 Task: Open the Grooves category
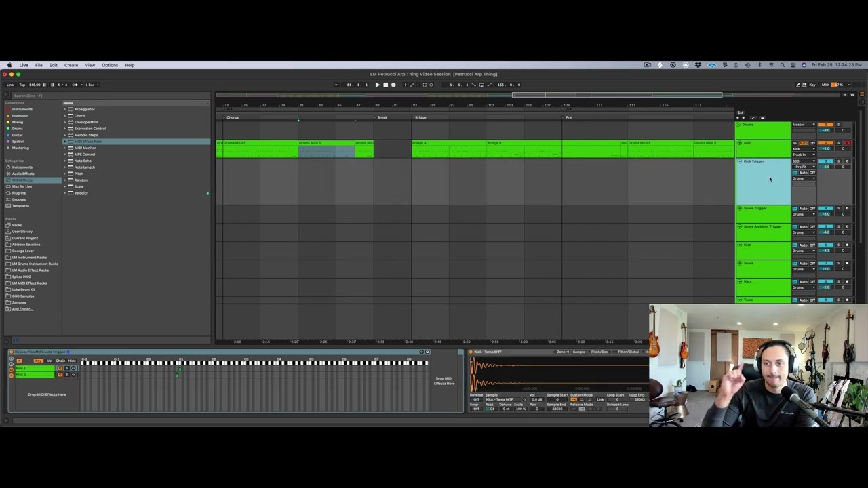pos(18,199)
